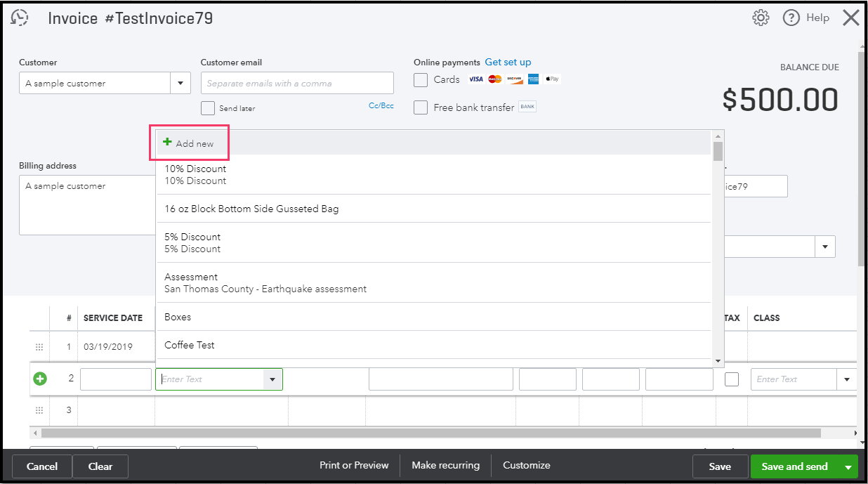Viewport: 868px width, 484px height.
Task: Click the Apple Pay icon
Action: pyautogui.click(x=552, y=79)
